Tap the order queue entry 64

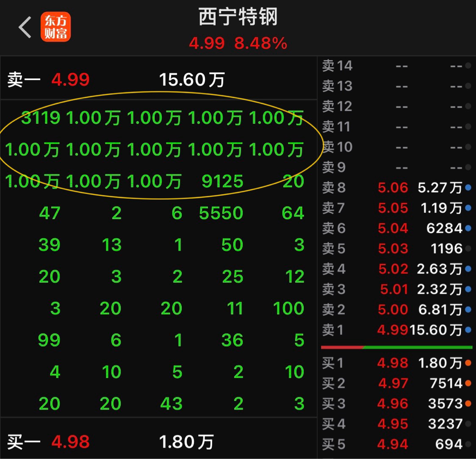293,213
